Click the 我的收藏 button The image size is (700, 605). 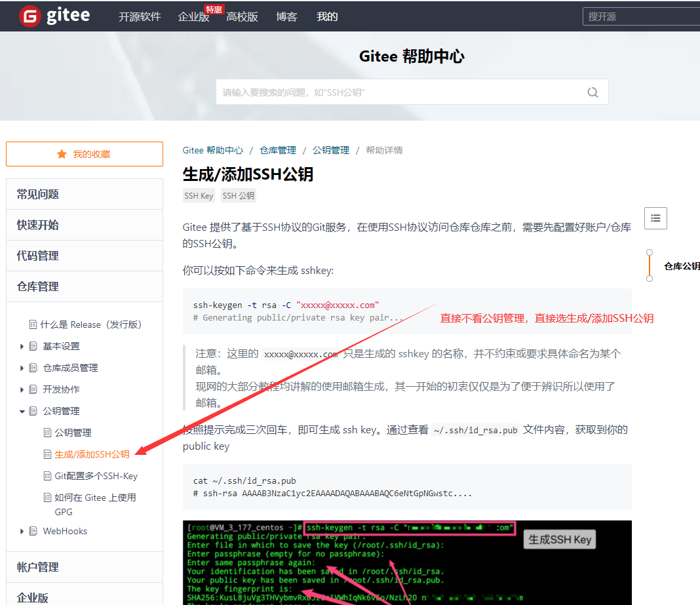[x=85, y=154]
